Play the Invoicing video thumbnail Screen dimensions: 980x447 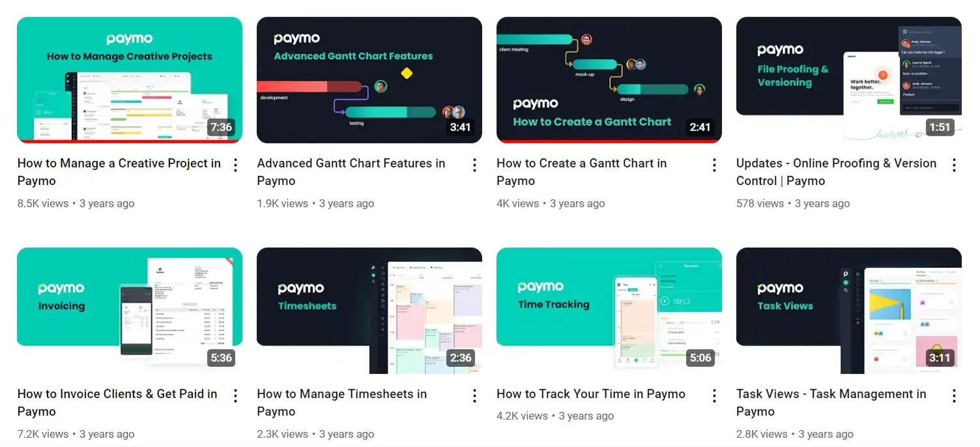(x=130, y=310)
